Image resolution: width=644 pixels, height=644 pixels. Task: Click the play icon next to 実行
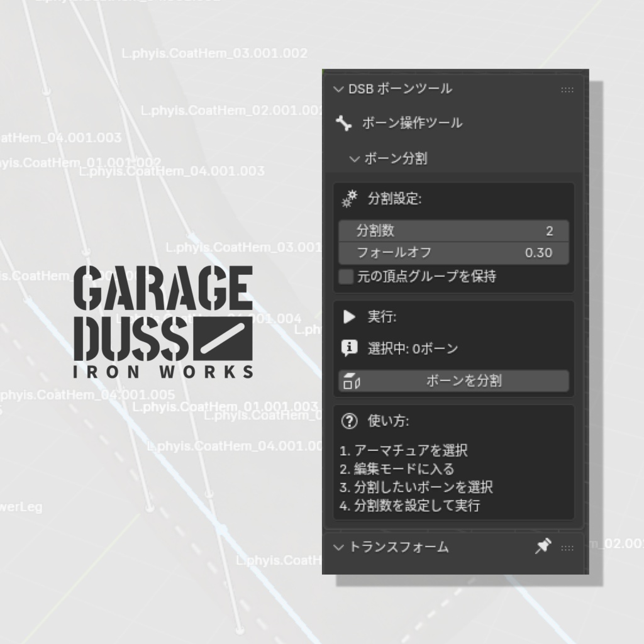pyautogui.click(x=349, y=317)
